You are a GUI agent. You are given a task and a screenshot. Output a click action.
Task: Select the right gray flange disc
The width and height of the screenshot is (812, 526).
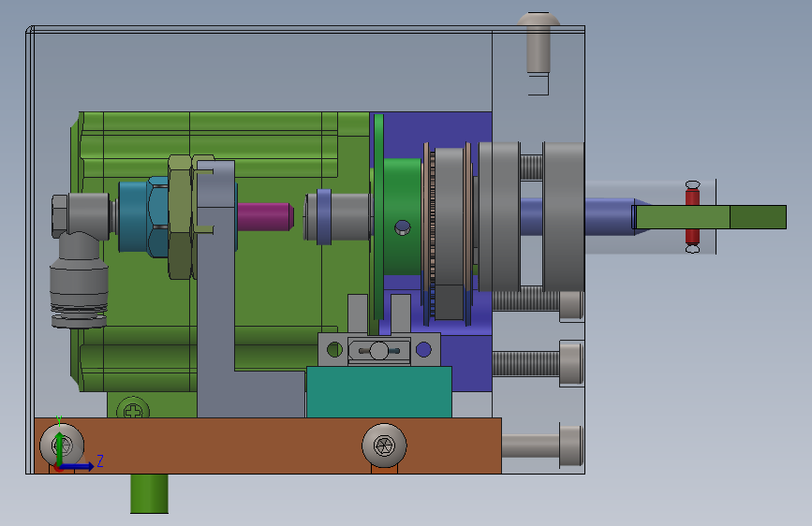click(x=564, y=216)
